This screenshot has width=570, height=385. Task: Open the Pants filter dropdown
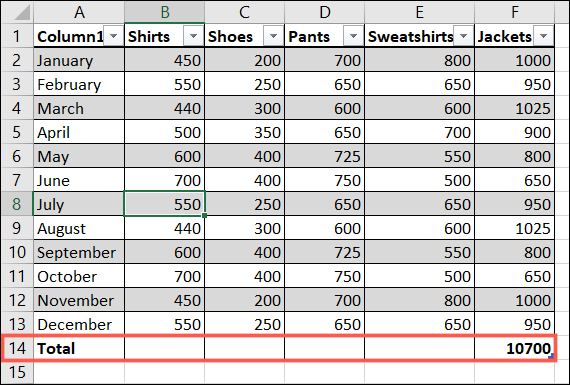353,36
